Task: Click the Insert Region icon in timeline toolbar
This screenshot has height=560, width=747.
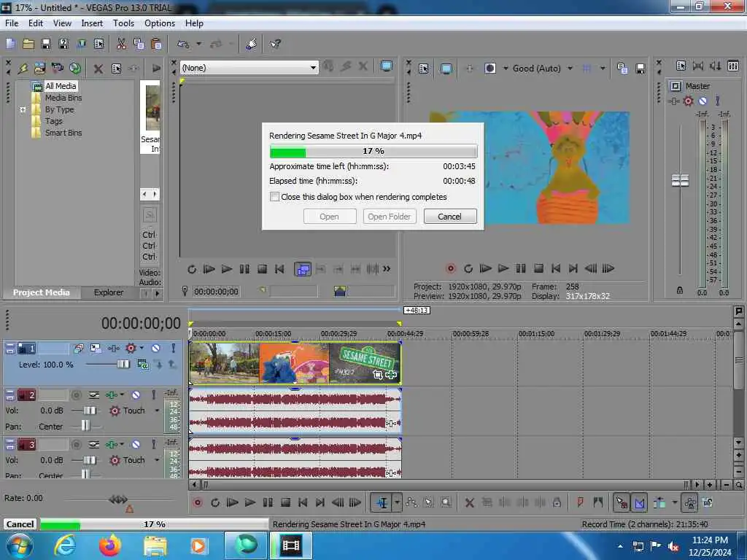Action: 598,502
